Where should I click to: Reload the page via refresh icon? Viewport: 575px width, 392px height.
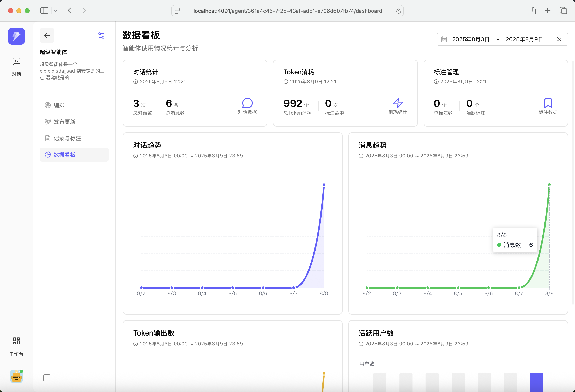(398, 11)
